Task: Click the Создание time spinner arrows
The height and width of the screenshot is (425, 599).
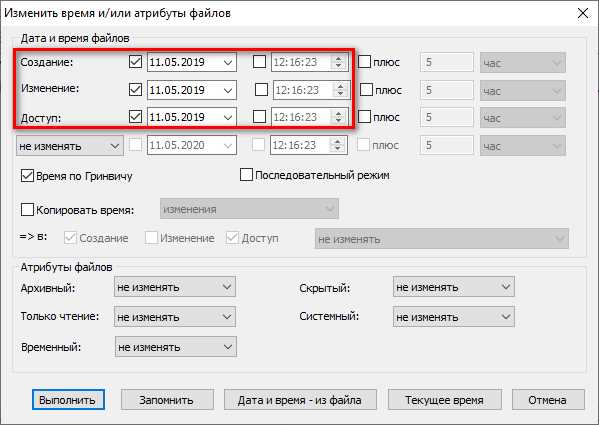Action: click(x=338, y=62)
